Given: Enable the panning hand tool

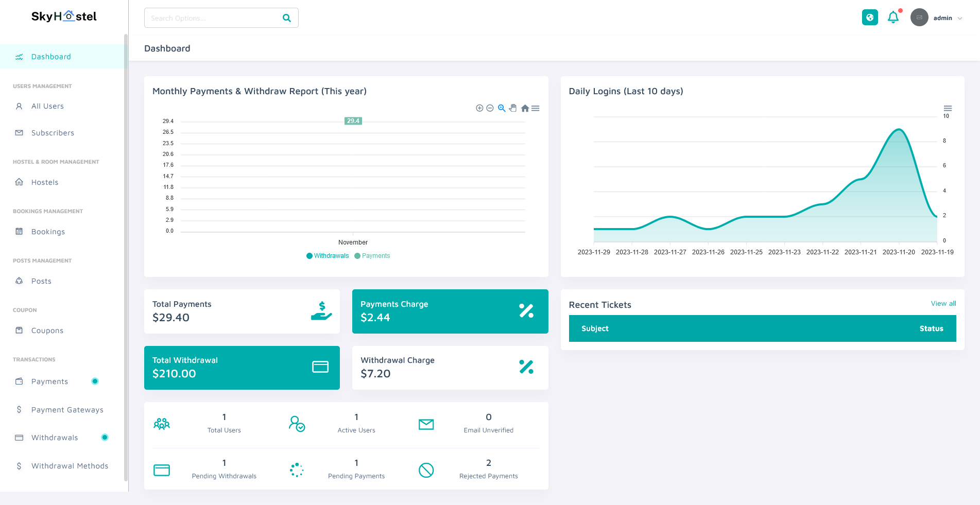Looking at the screenshot, I should click(513, 108).
